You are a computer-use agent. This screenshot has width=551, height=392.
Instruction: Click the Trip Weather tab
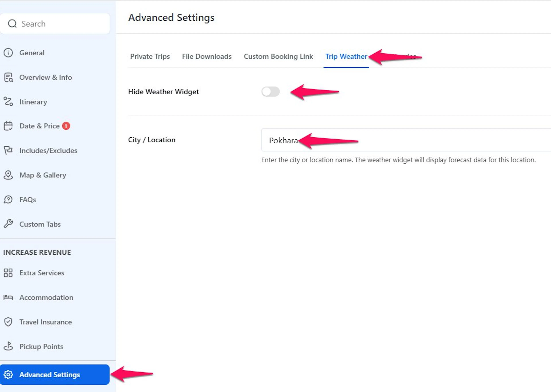pos(346,56)
